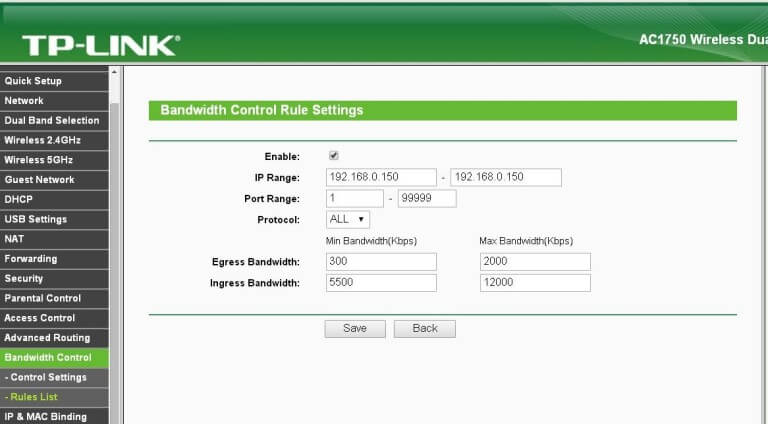The height and width of the screenshot is (424, 768).
Task: Open the DHCP menu item
Action: (x=54, y=200)
